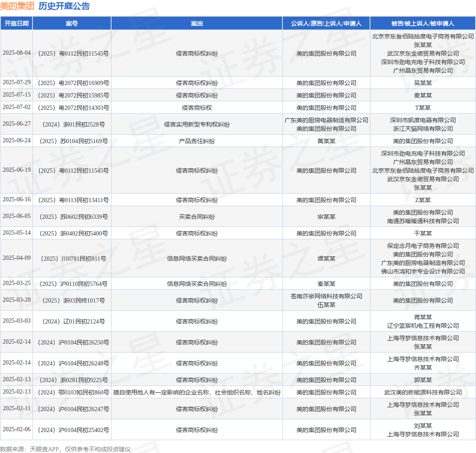Click case number 辽01民初2124号

point(73,321)
